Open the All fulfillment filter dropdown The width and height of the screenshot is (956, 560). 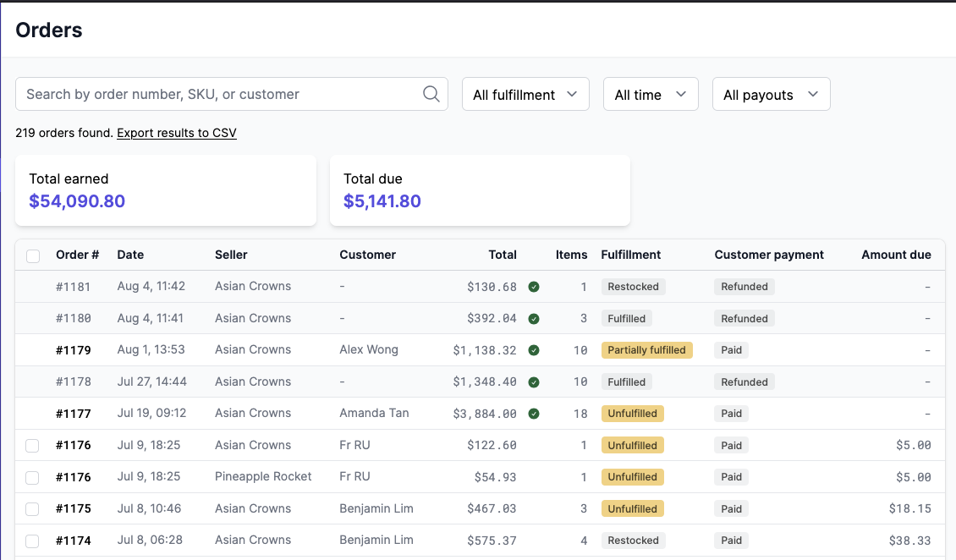click(x=525, y=94)
